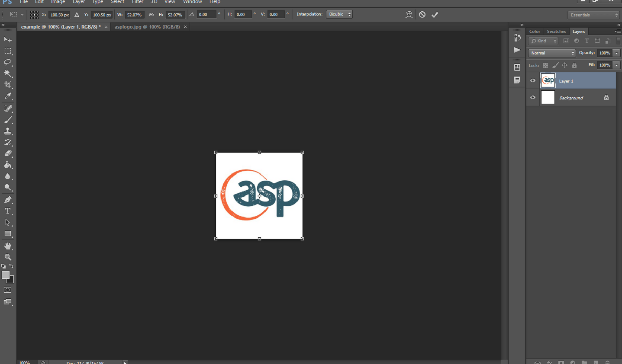Select the Paint Bucket tool
The height and width of the screenshot is (364, 622).
click(x=8, y=165)
